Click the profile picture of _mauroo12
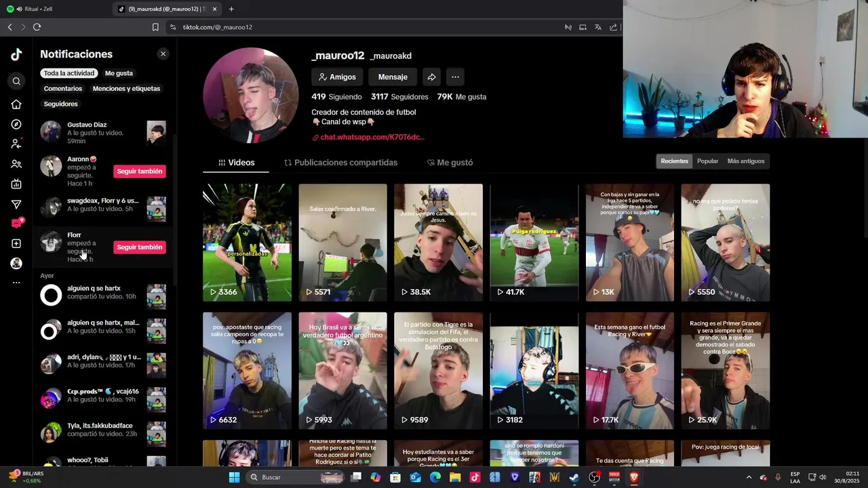 [251, 96]
